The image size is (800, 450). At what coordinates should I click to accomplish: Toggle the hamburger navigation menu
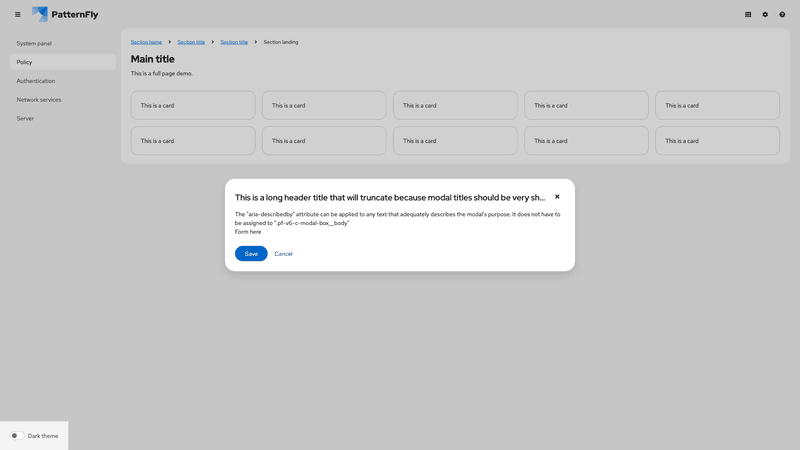pyautogui.click(x=17, y=15)
